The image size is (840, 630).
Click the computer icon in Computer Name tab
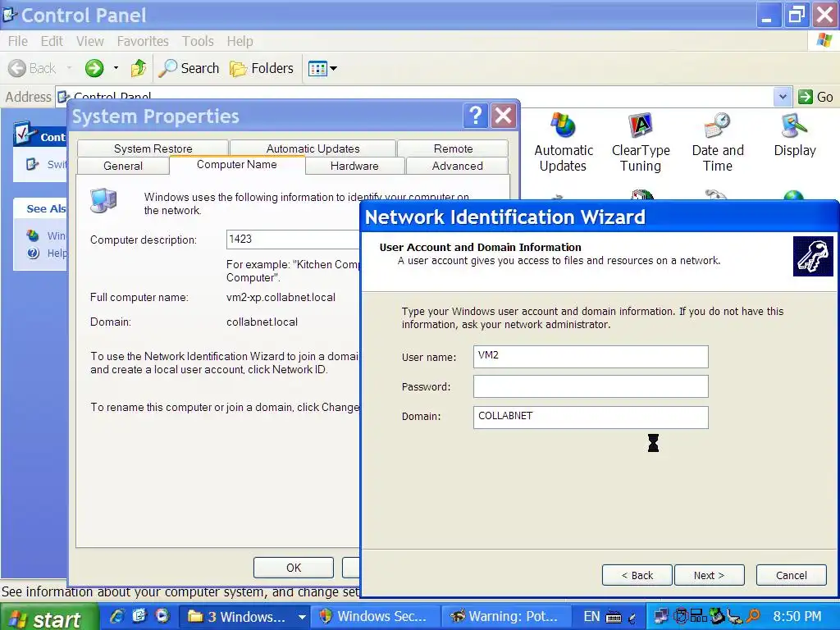coord(103,201)
